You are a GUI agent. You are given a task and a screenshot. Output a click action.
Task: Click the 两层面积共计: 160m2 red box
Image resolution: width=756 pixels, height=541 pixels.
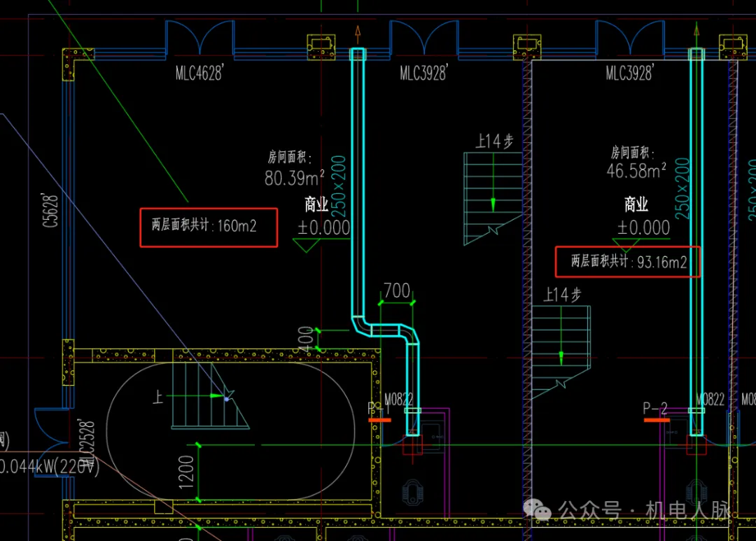tap(209, 227)
